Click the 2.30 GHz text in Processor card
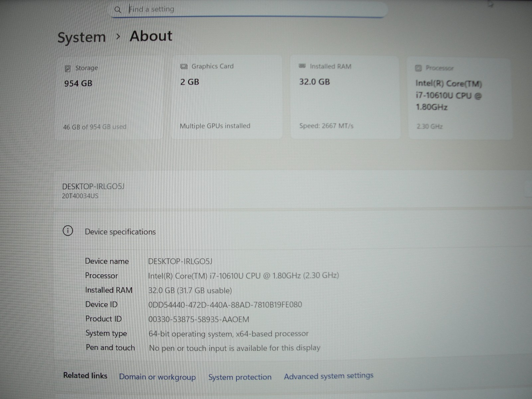Viewport: 532px width, 399px height. click(429, 126)
